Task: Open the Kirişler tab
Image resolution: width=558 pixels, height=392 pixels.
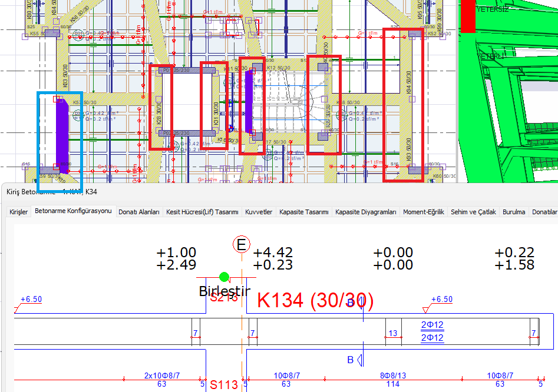Action: pos(18,212)
